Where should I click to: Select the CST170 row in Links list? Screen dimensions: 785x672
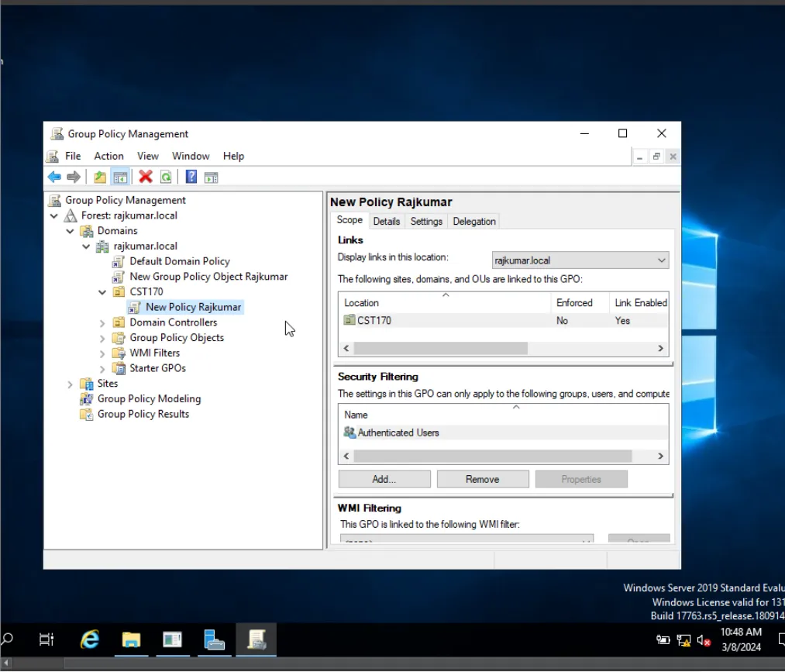tap(503, 320)
